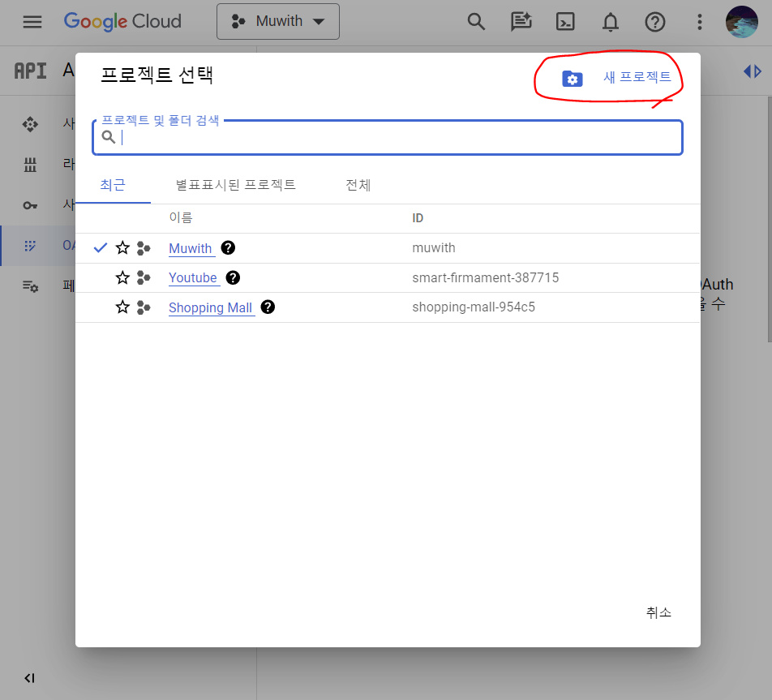Click the project icon in Muwith row
Screen dimensions: 772x700
point(144,248)
